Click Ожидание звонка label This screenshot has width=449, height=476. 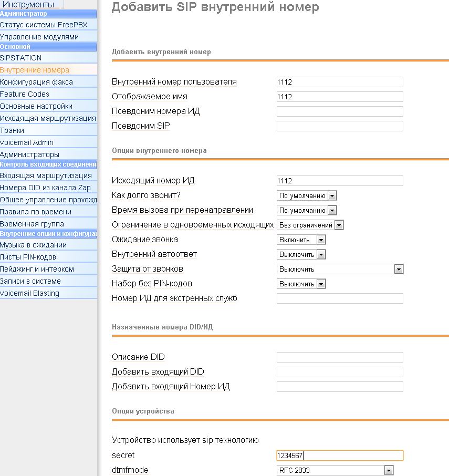(145, 239)
